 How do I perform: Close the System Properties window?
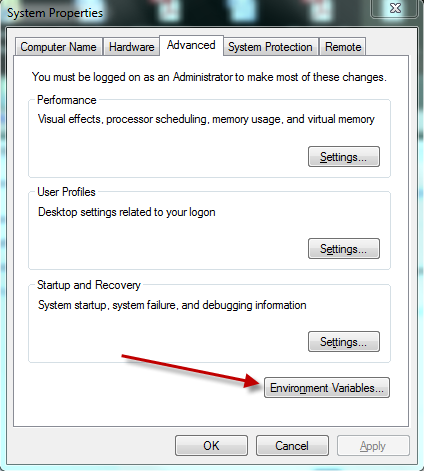pos(395,8)
